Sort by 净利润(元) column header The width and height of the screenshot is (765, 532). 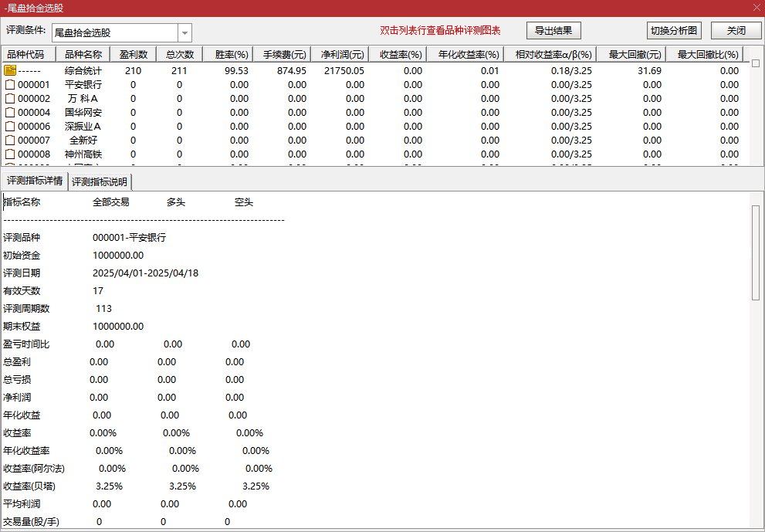[340, 54]
